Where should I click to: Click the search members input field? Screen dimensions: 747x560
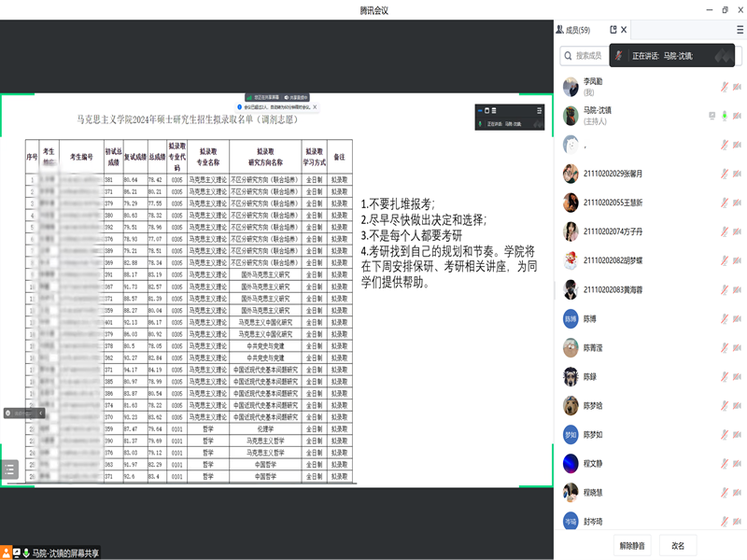point(586,56)
